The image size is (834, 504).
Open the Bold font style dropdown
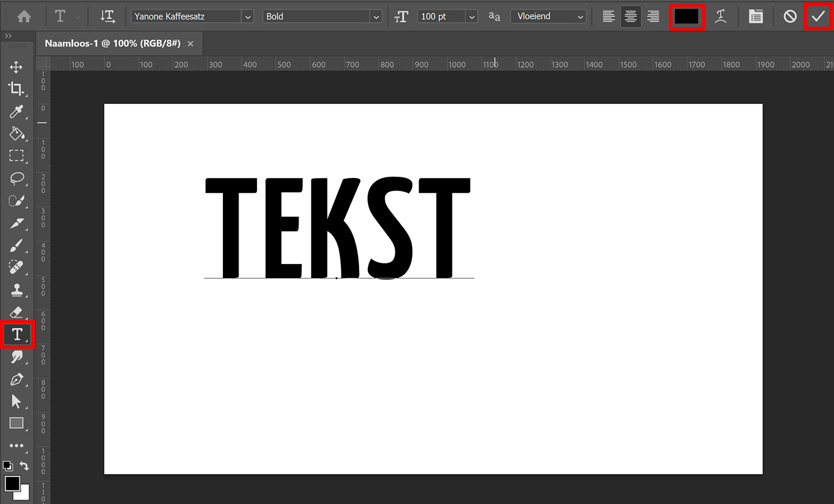click(x=376, y=17)
